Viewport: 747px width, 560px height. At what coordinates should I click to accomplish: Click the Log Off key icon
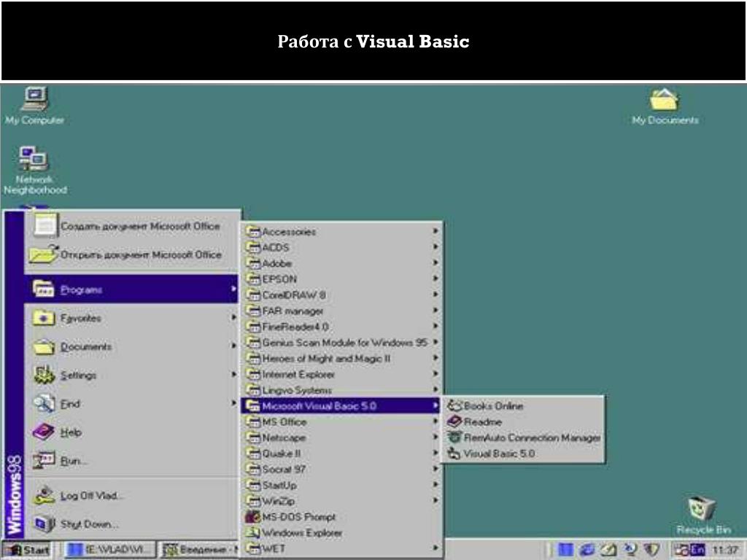pos(44,496)
